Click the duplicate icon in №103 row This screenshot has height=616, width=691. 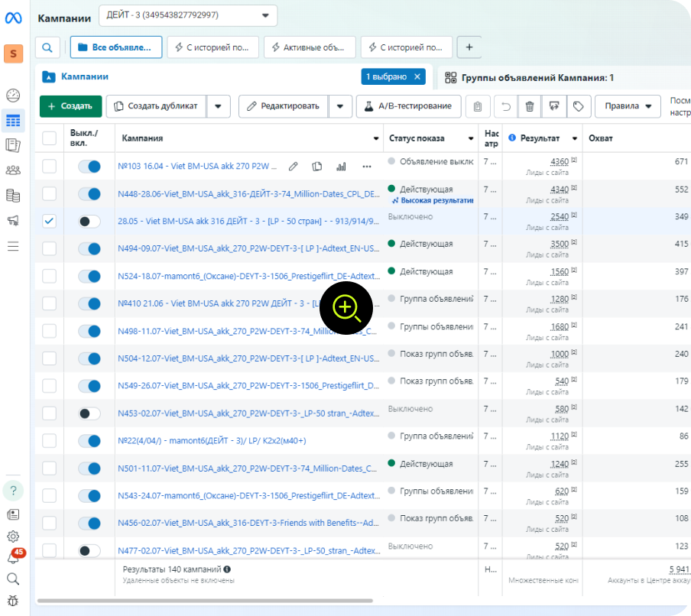tap(317, 167)
